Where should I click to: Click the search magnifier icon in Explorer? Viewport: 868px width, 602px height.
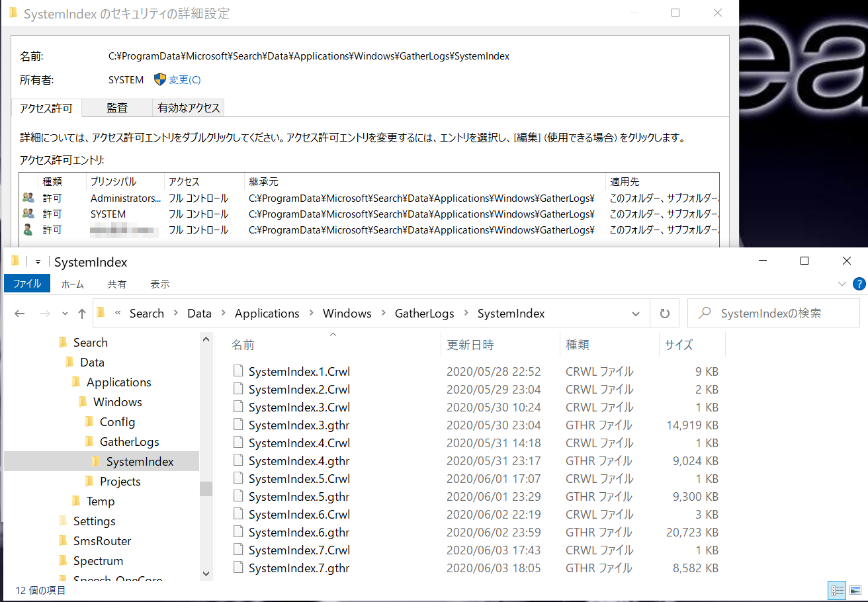(705, 314)
